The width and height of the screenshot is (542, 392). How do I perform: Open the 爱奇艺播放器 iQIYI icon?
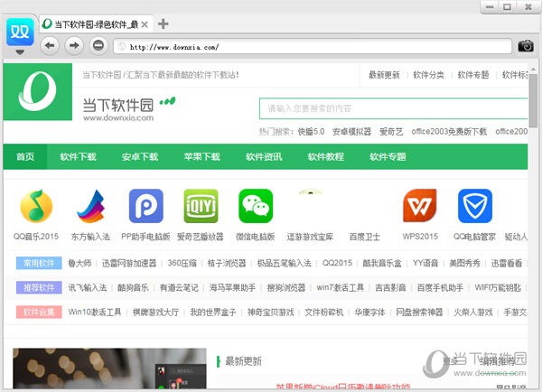click(201, 206)
